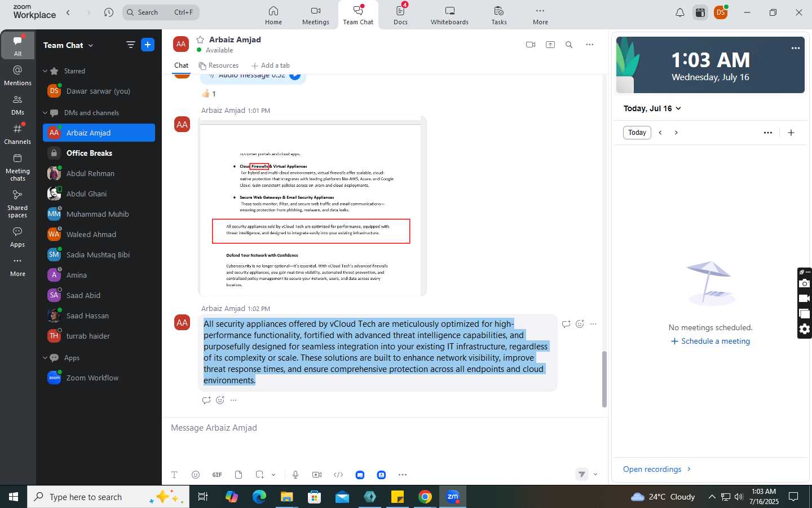The image size is (812, 508).
Task: Open the Whiteboards tab
Action: coord(449,15)
